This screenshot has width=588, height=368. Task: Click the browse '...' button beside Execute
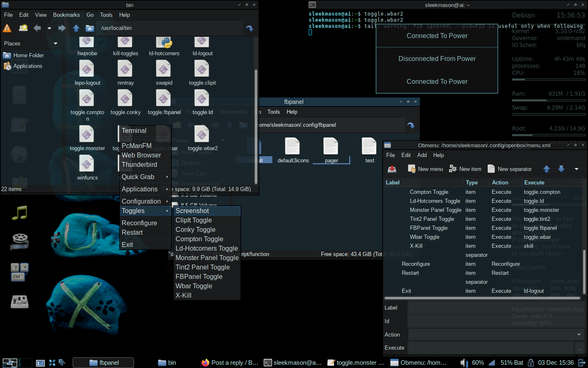[580, 348]
